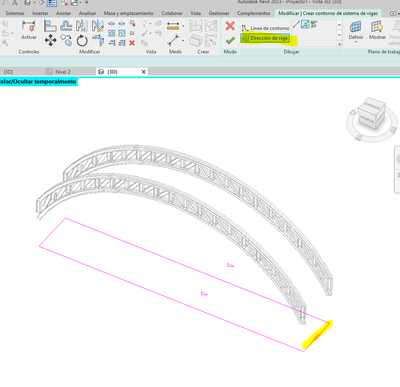Choose the Pick Lines draw tool
Viewport: 400px width, 387px height.
305,24
